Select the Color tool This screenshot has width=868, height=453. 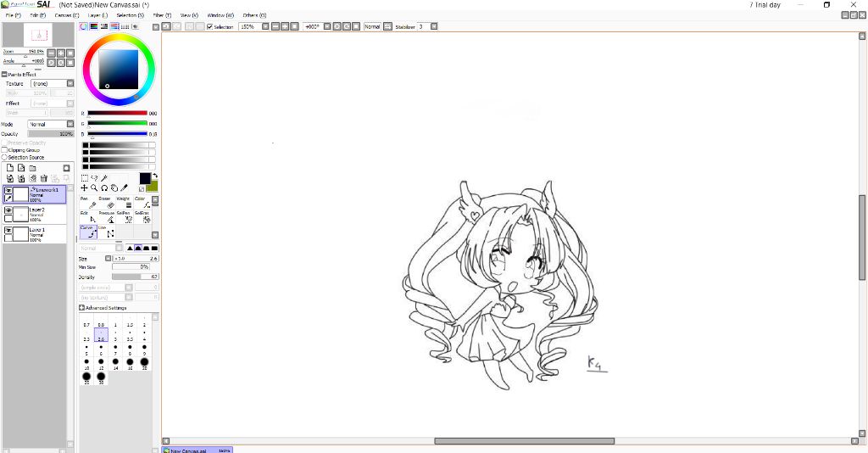pos(142,203)
